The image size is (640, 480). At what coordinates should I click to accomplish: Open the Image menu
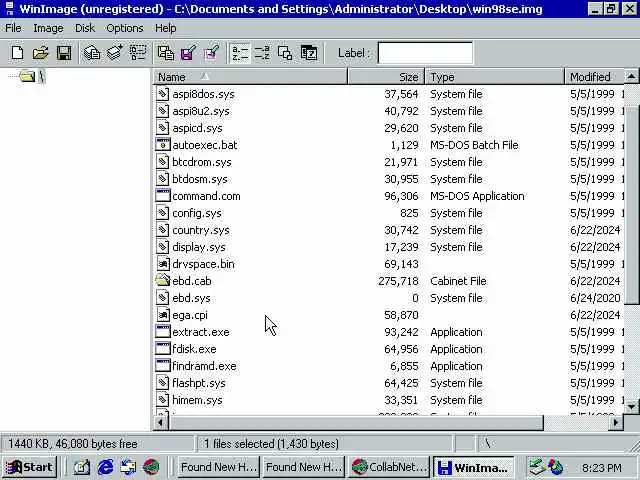point(48,28)
